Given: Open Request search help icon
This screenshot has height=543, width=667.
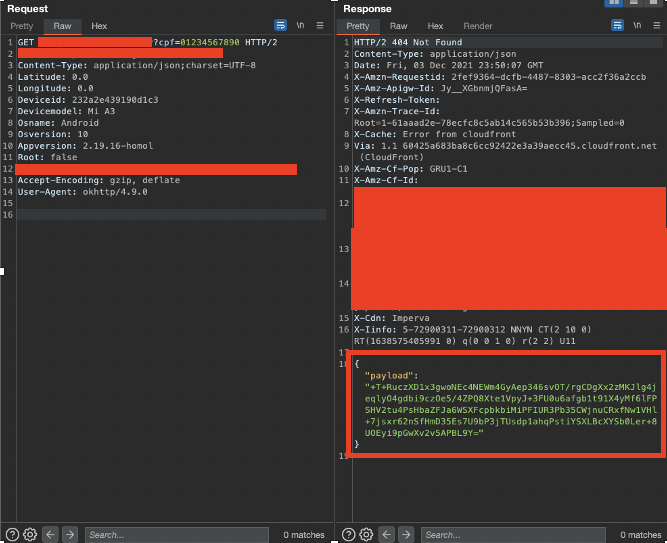Looking at the screenshot, I should tap(12, 534).
